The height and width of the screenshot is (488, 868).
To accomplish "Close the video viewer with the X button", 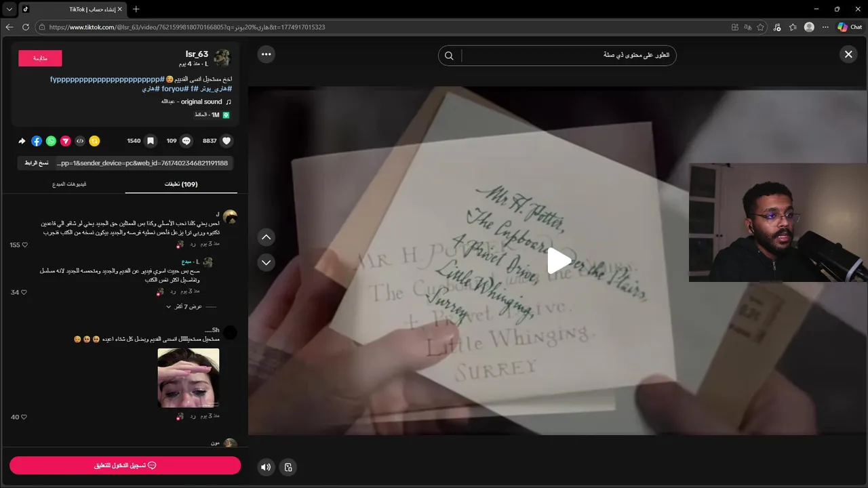I will pos(848,54).
